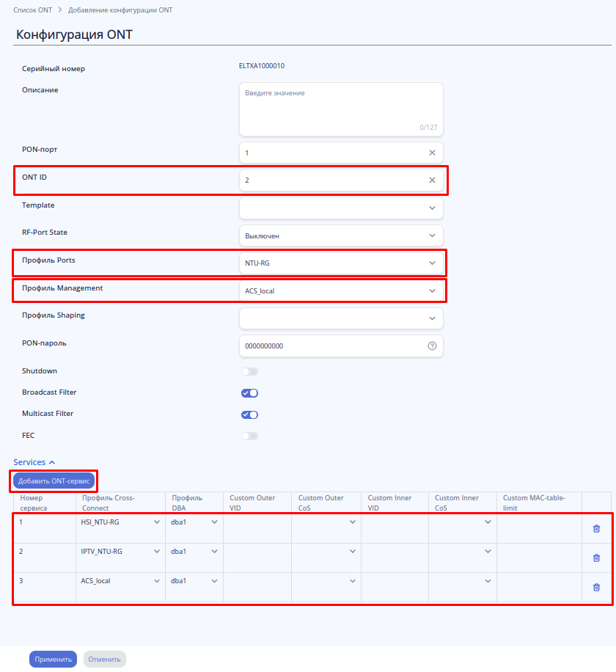Delete service row 1 with trash icon
This screenshot has height=672, width=616.
tap(596, 528)
